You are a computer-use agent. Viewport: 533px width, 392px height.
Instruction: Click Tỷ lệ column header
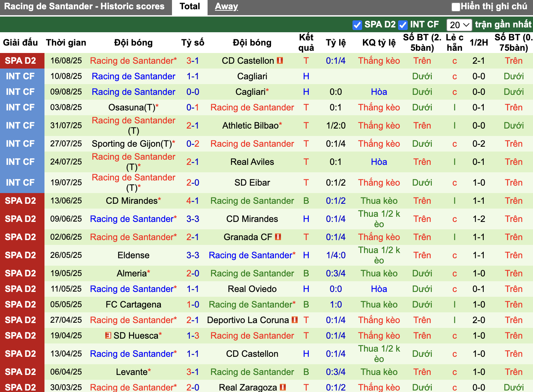(336, 43)
